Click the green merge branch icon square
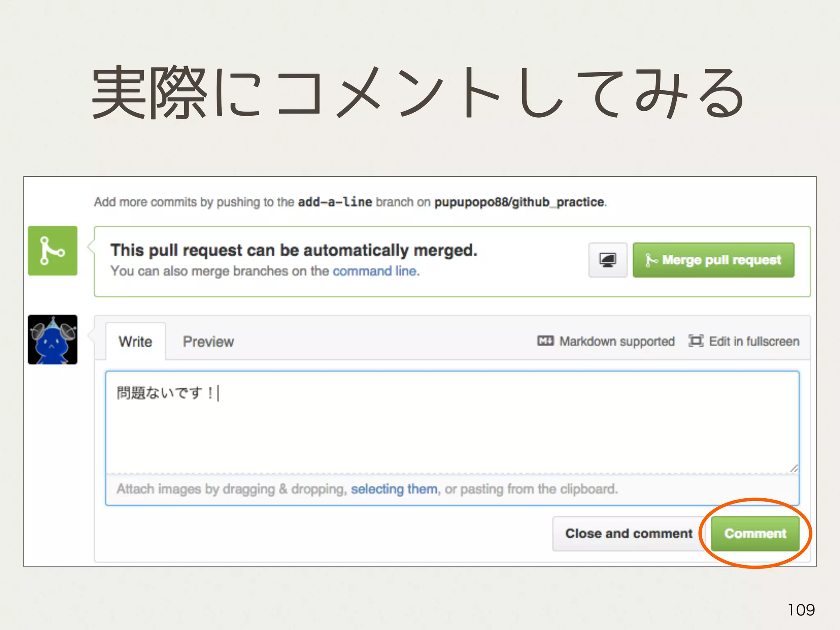 pos(52,251)
